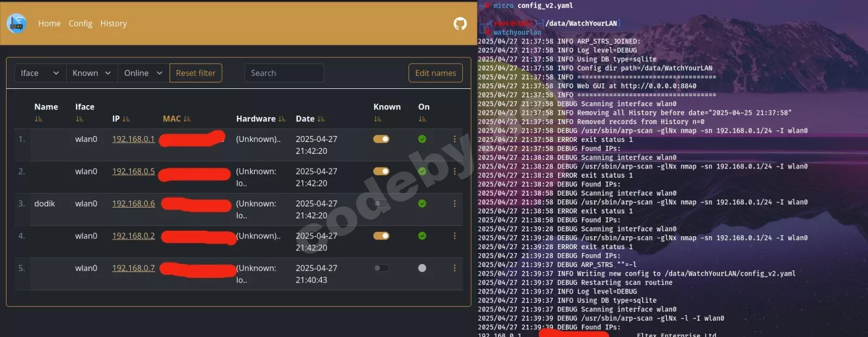Viewport: 868px width, 337px height.
Task: Focus the Search input field
Action: pos(284,73)
